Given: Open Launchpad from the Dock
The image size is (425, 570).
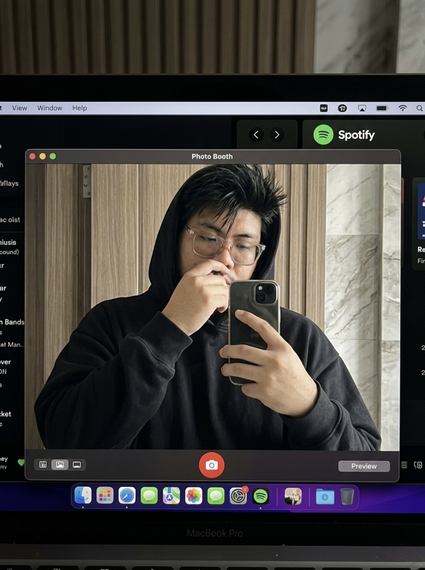Looking at the screenshot, I should [x=105, y=495].
